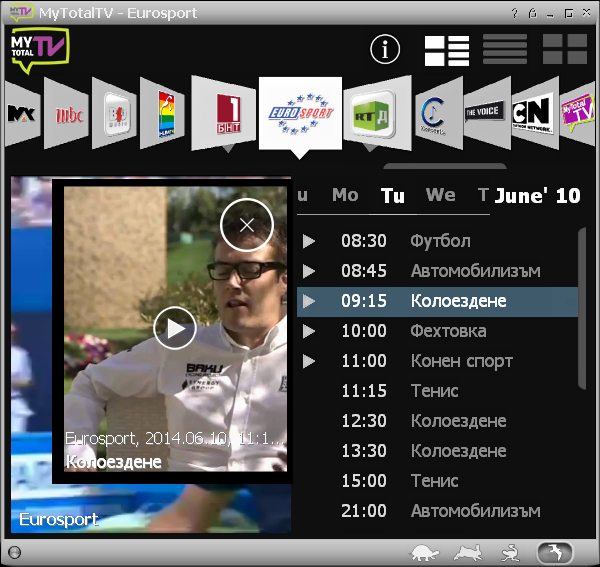Select the 10:00 Фехтовка program
This screenshot has width=600, height=567.
pos(437,331)
